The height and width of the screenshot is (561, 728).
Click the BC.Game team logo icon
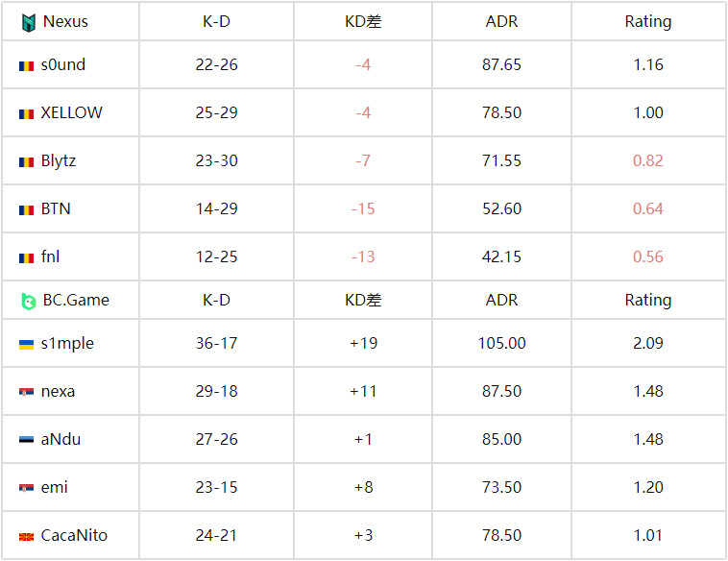point(29,301)
